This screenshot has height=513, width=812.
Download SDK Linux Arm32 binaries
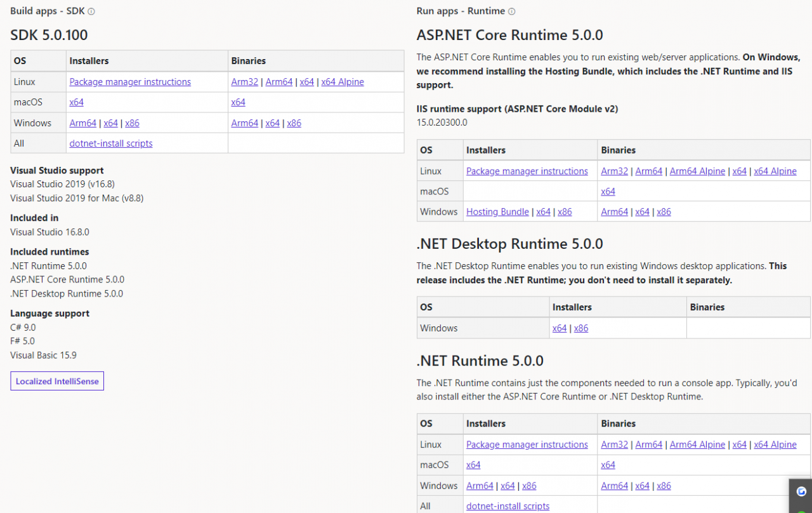[x=245, y=82]
